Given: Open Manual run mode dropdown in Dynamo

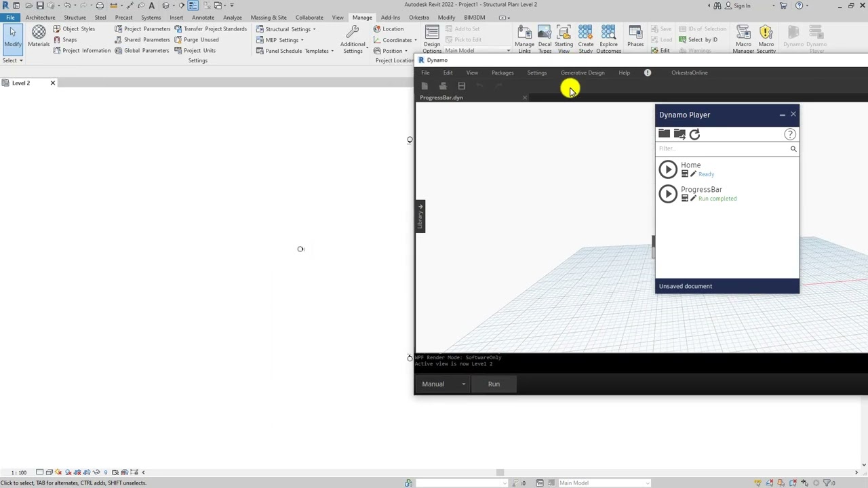Looking at the screenshot, I should point(443,384).
